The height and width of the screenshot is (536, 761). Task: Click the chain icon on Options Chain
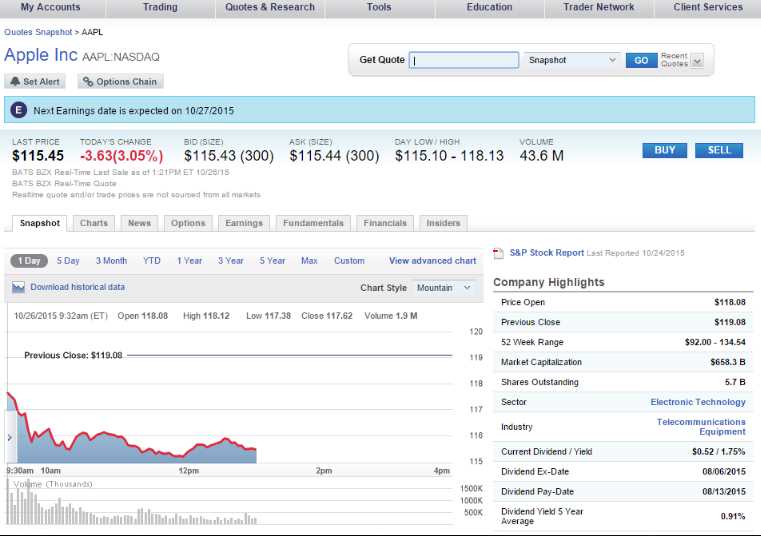coord(88,82)
